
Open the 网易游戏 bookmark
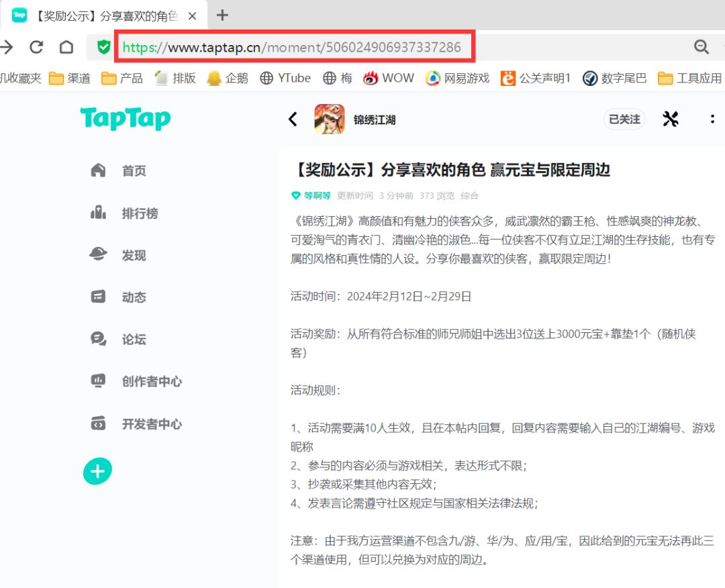coord(457,78)
